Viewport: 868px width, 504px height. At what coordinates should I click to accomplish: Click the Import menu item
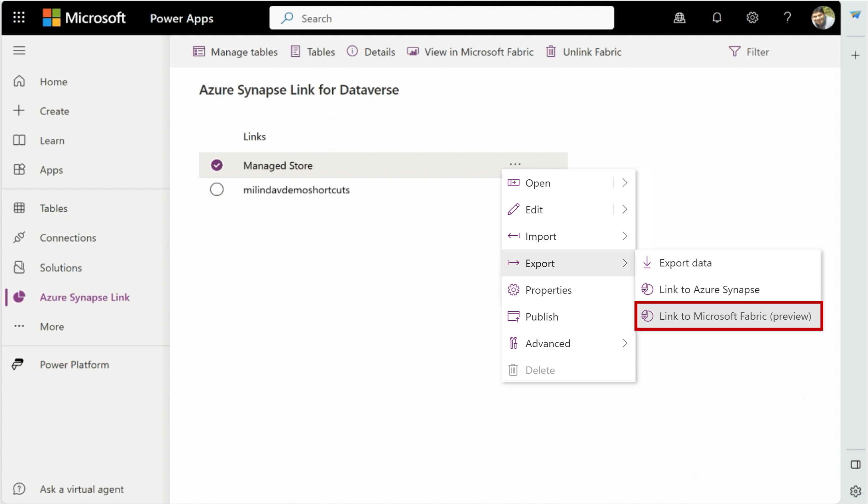pos(568,236)
